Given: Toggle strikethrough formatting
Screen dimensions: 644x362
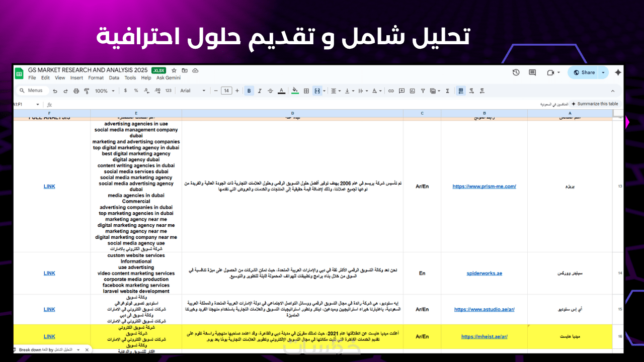Looking at the screenshot, I should (x=270, y=91).
